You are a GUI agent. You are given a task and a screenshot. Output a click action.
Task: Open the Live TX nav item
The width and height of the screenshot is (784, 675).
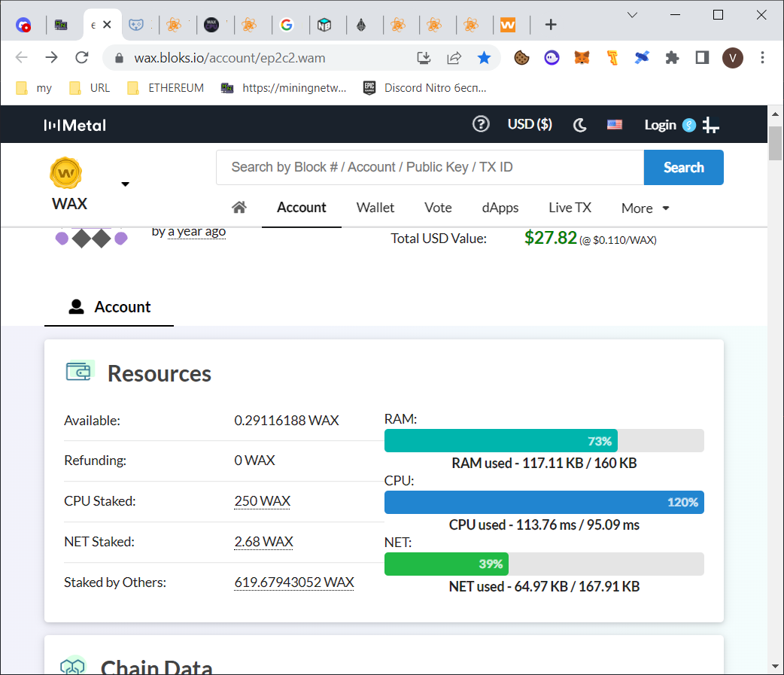570,208
